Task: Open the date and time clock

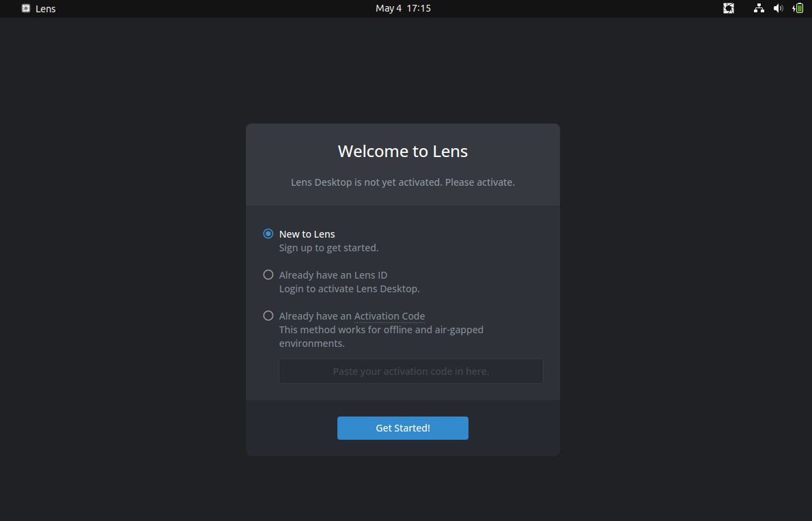Action: [403, 8]
